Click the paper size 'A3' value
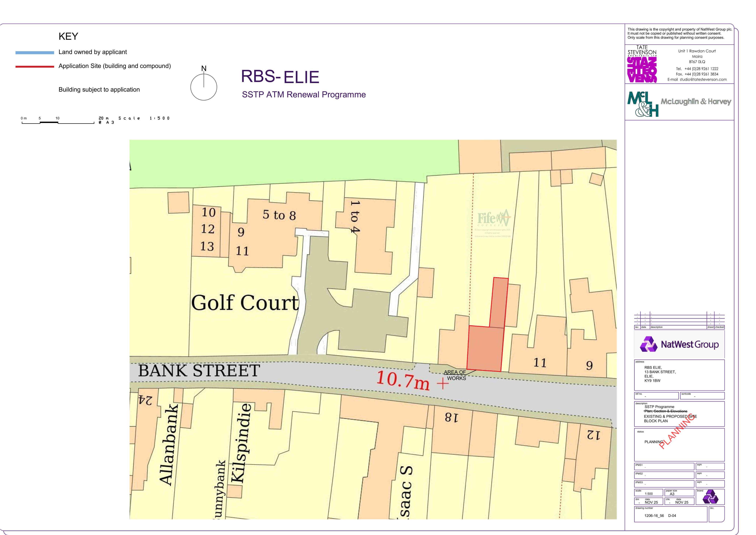Image resolution: width=756 pixels, height=535 pixels. point(672,494)
